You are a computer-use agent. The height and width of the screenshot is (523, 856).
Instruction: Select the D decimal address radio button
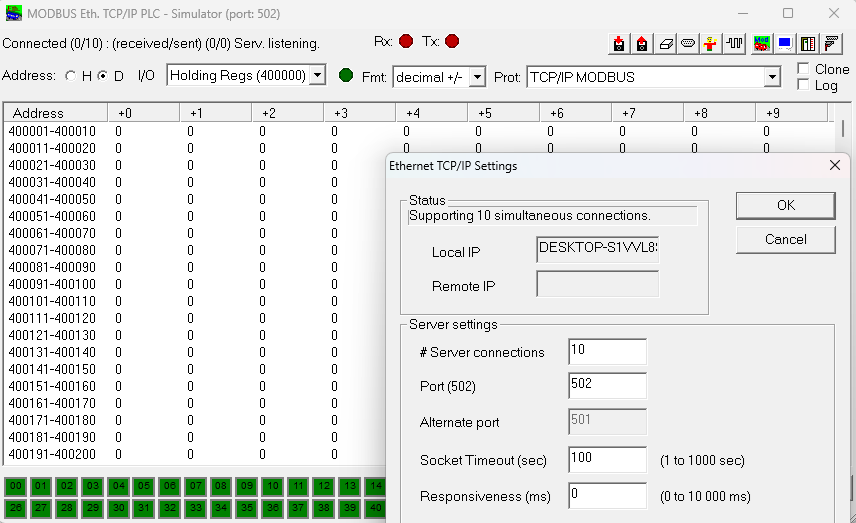click(102, 76)
